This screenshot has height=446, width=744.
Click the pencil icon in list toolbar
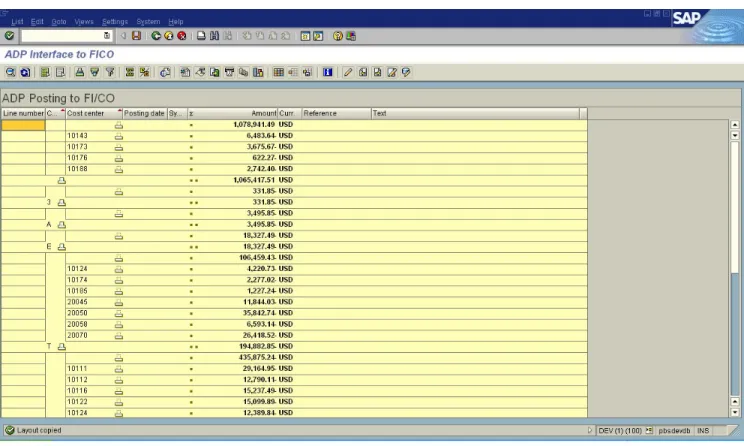348,72
